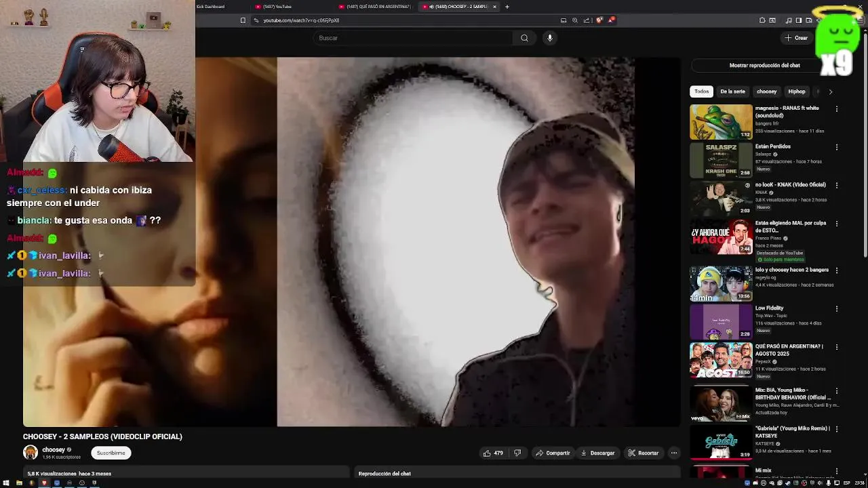Open options for Estás eligiendo MAL video
Viewport: 868px width, 488px height.
837,224
